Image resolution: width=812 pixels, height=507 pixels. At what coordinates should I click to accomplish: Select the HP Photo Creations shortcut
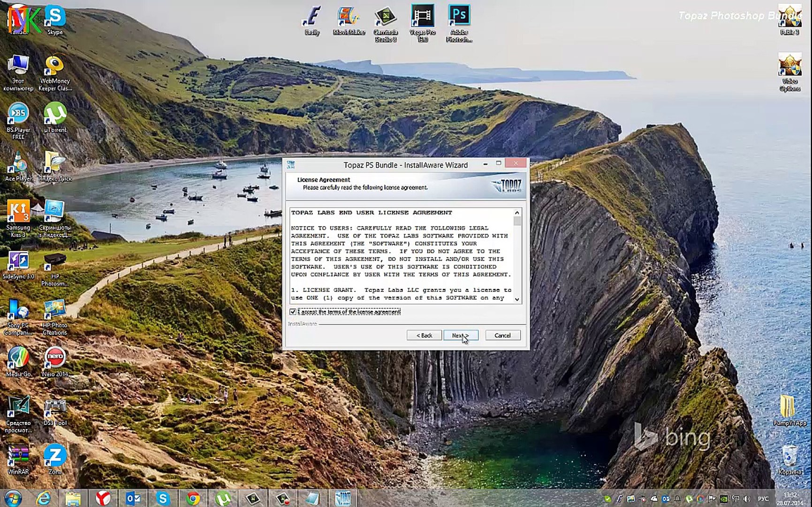[55, 317]
